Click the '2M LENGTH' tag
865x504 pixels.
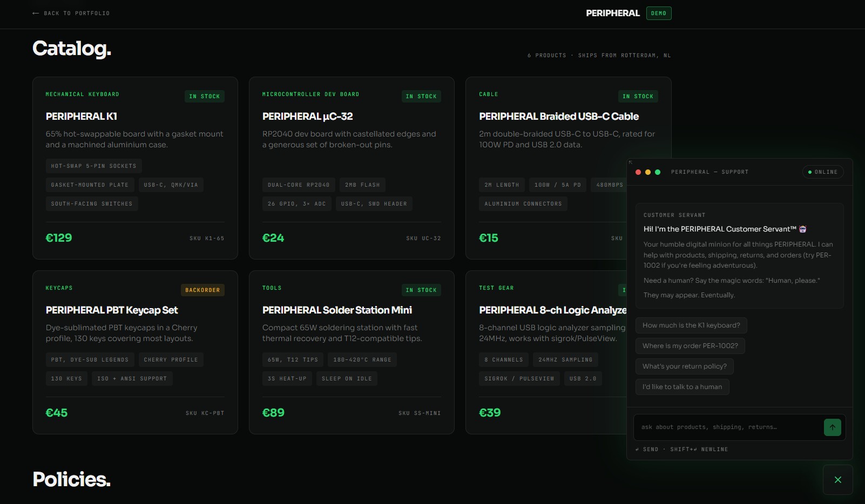click(502, 185)
